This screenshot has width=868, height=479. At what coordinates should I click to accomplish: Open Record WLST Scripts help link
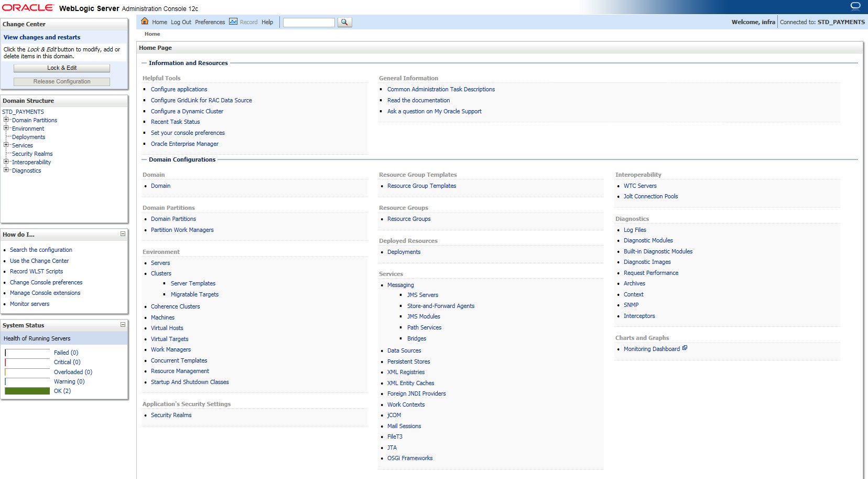click(x=36, y=271)
